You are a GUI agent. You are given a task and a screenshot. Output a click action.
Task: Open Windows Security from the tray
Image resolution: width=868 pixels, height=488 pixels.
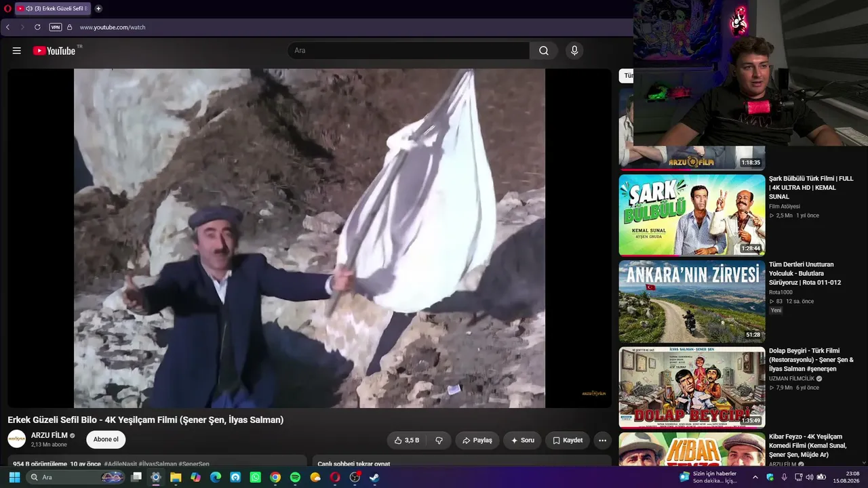click(770, 477)
